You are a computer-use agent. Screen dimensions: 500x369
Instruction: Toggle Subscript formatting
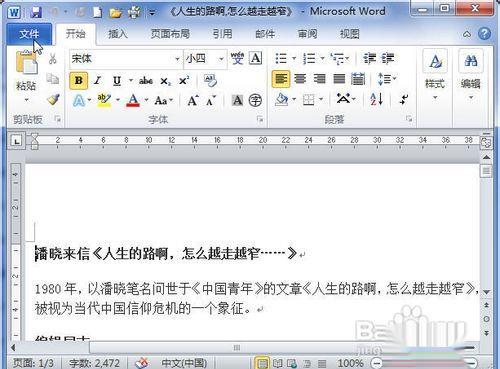[166, 81]
